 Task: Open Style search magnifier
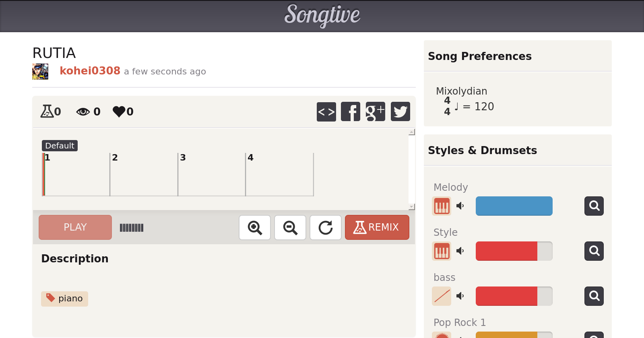tap(594, 251)
